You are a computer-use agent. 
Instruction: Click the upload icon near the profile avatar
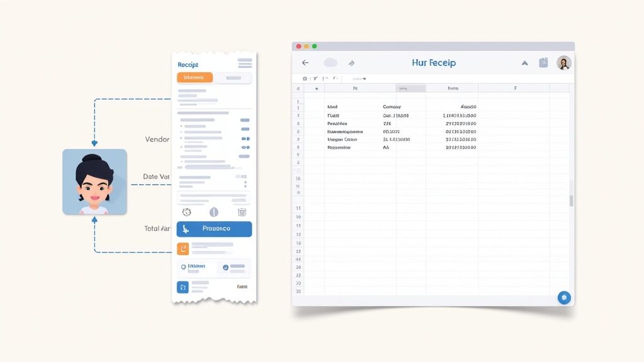pyautogui.click(x=543, y=63)
